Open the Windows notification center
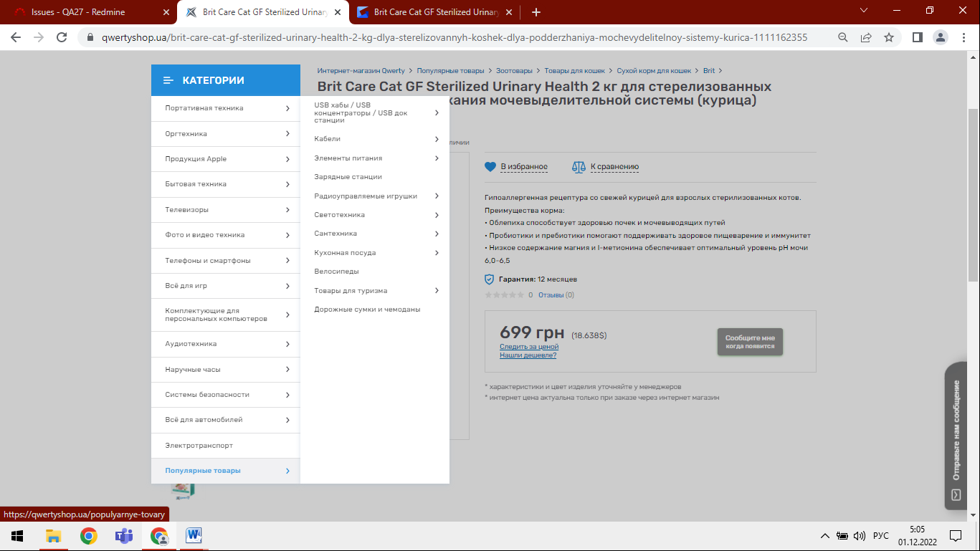 [x=955, y=536]
